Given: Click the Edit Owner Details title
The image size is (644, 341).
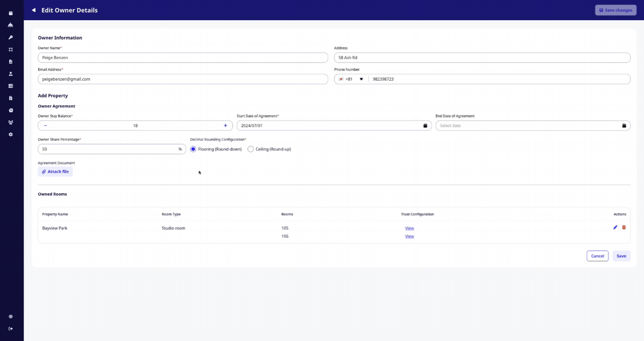Looking at the screenshot, I should tap(70, 10).
